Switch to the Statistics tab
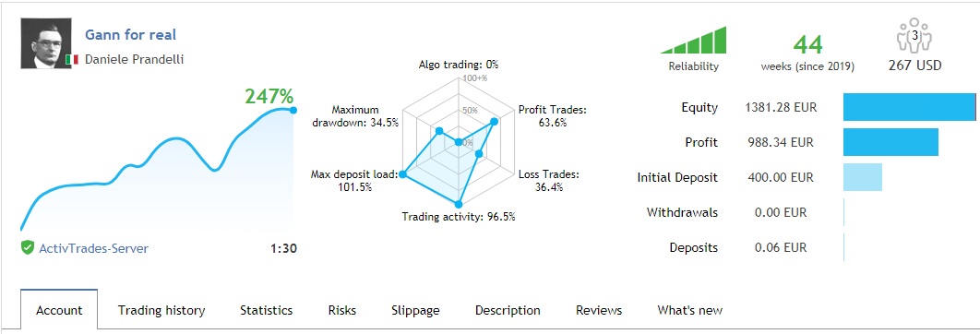This screenshot has width=980, height=334. coord(267,310)
